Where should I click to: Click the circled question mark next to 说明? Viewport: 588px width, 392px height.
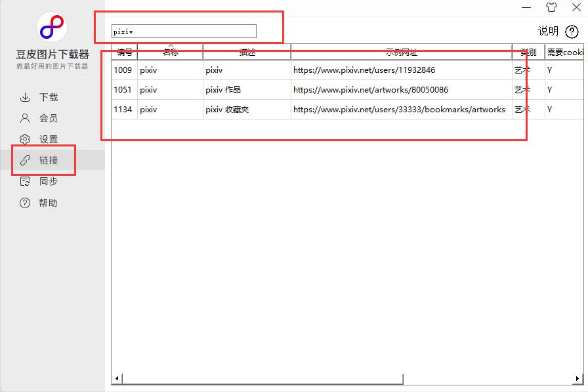[572, 32]
